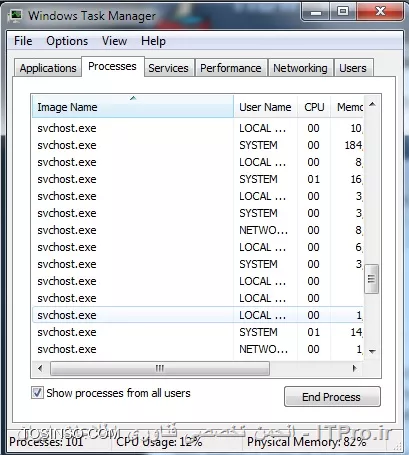Select the LOCAL svchost.exe row with memory 6
This screenshot has width=409, height=455.
tap(197, 247)
